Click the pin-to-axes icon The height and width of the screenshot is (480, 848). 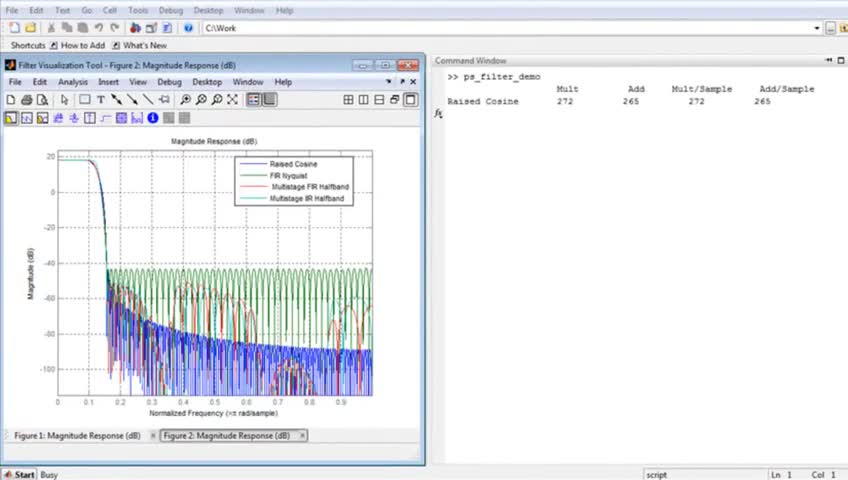tap(164, 99)
